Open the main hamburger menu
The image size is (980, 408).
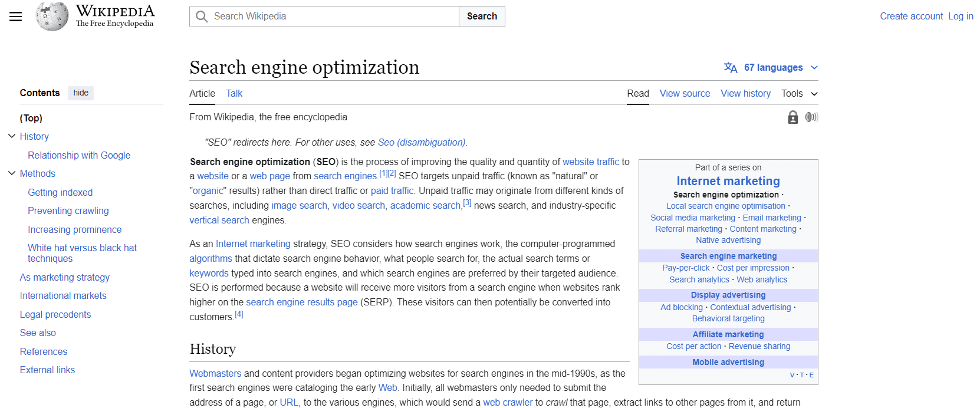tap(15, 17)
